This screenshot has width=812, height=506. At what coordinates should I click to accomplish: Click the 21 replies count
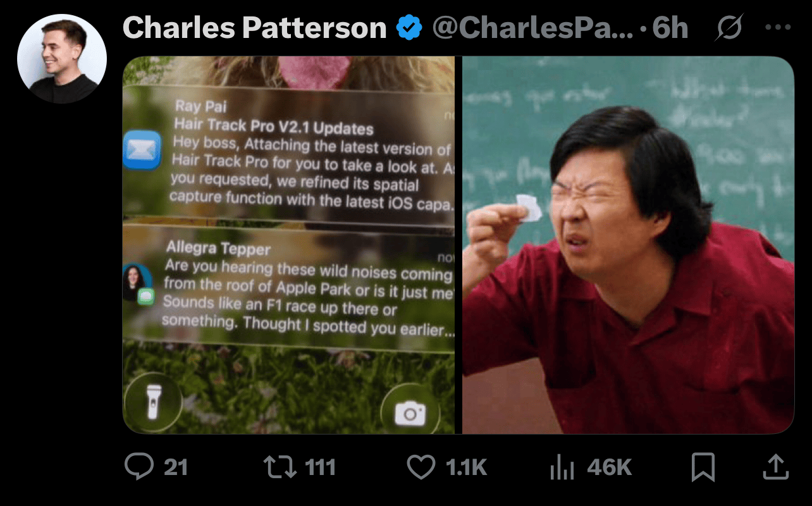tap(176, 467)
